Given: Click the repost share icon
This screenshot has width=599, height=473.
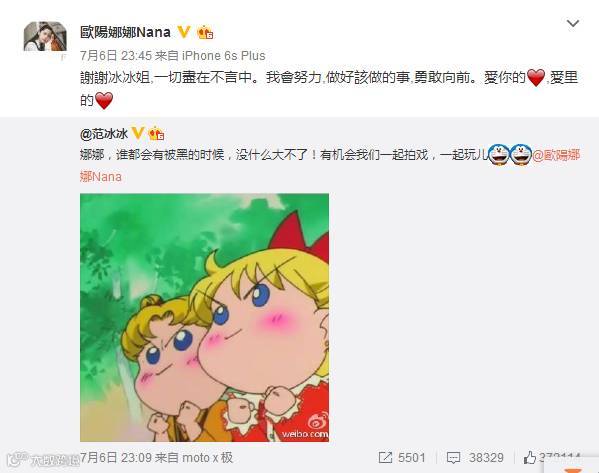Looking at the screenshot, I should pyautogui.click(x=385, y=457).
